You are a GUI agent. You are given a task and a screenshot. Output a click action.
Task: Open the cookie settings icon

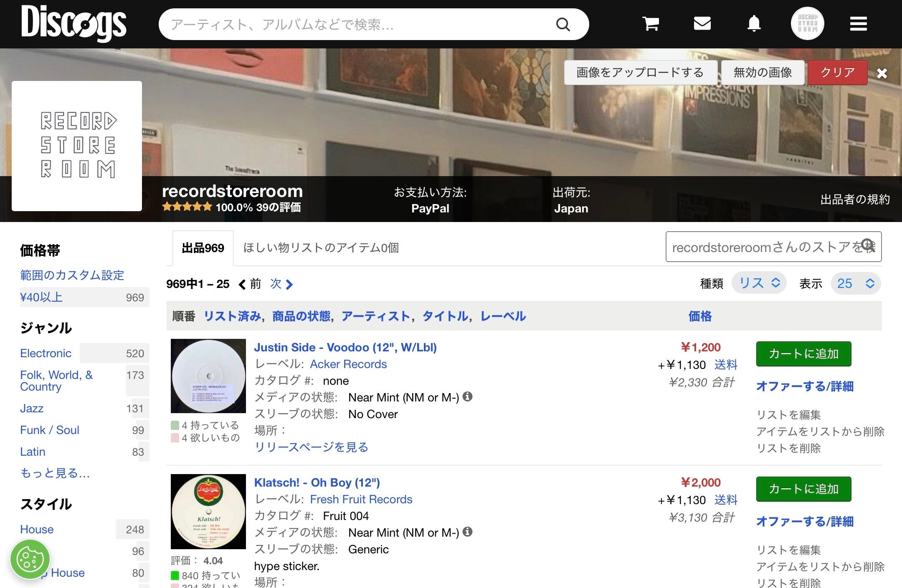point(30,559)
